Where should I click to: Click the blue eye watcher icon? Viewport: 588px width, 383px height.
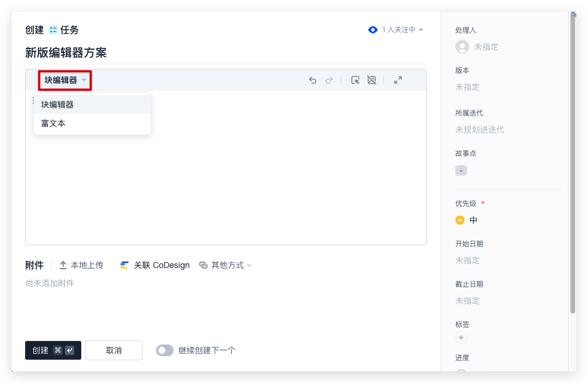(373, 30)
